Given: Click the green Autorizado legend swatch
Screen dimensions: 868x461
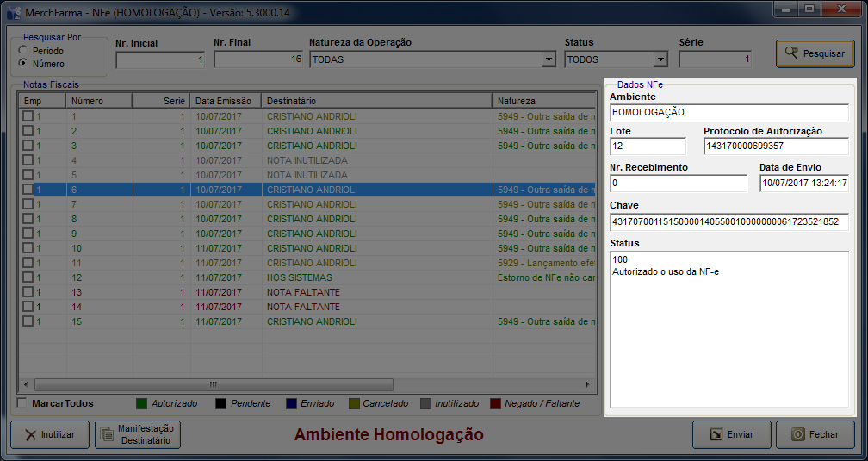Looking at the screenshot, I should [x=142, y=403].
